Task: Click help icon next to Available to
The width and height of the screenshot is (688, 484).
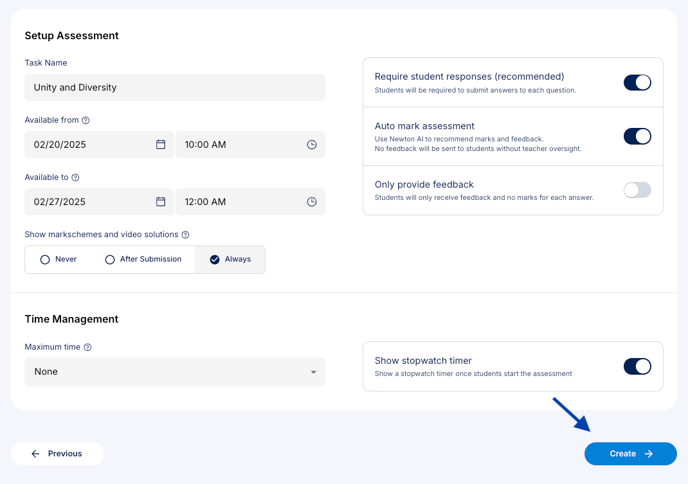Action: point(75,177)
